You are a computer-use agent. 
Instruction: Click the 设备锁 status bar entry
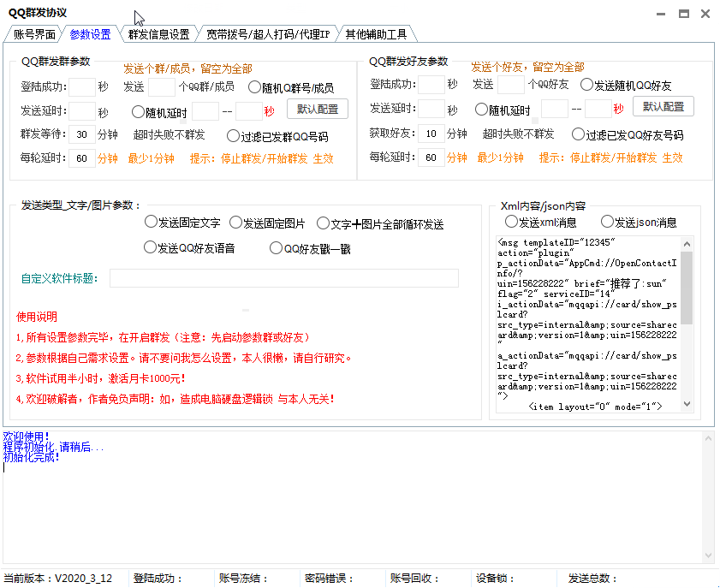pos(496,579)
